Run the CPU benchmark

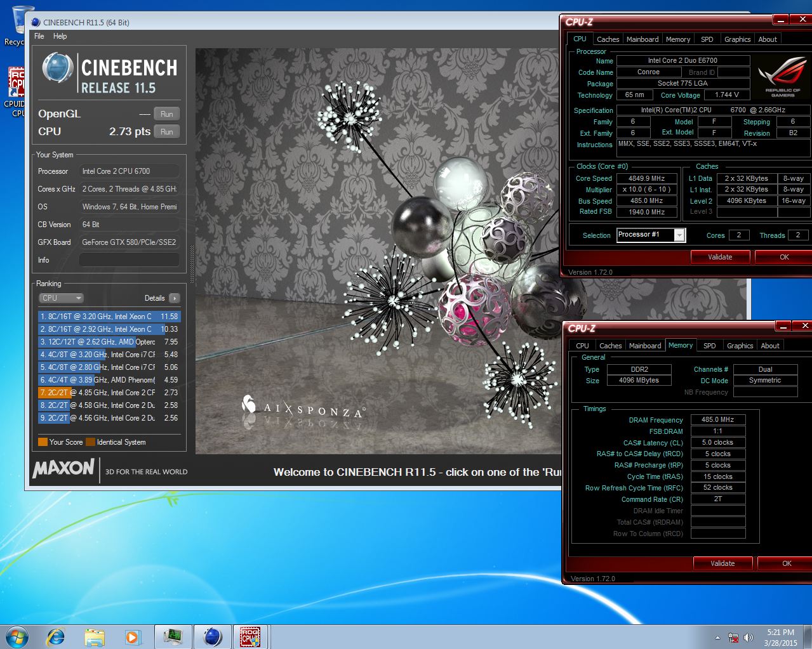(x=167, y=132)
